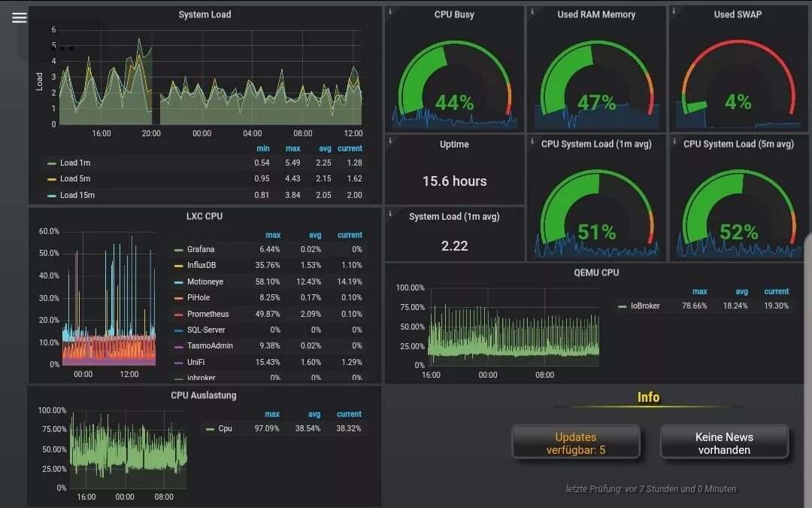This screenshot has width=812, height=508.
Task: Click the info icon on CPU System Load (1m avg)
Action: click(x=532, y=139)
